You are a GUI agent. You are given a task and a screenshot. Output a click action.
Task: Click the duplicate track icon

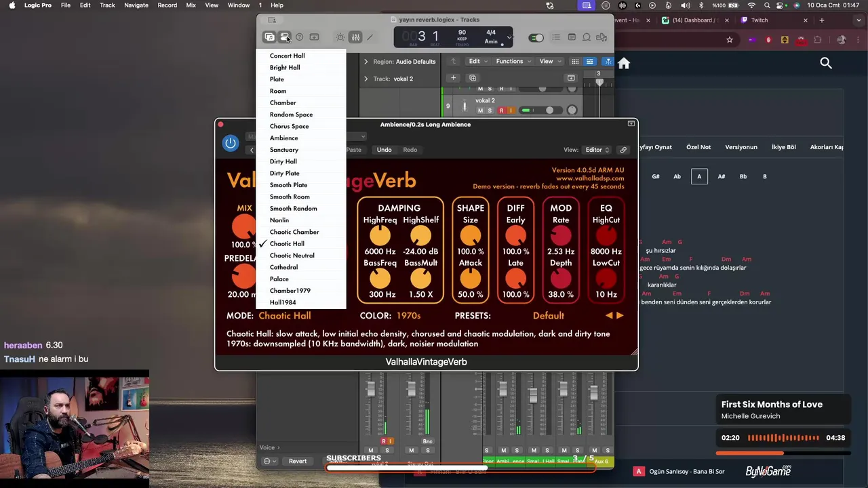[x=473, y=78]
